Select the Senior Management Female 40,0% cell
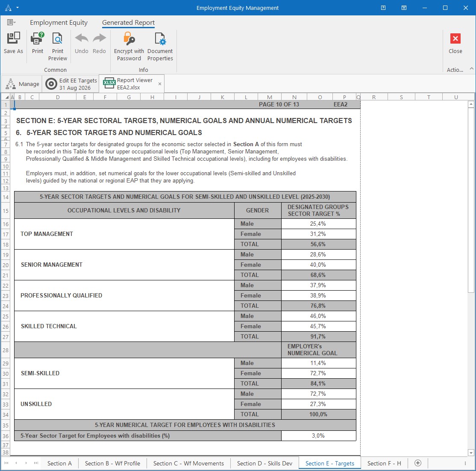 [318, 265]
